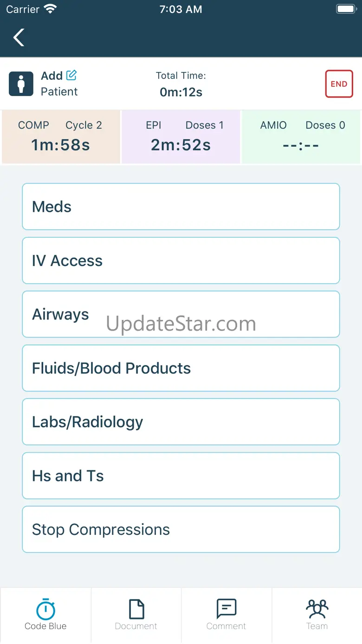Expand the IV Access section
The height and width of the screenshot is (644, 362).
pyautogui.click(x=181, y=260)
